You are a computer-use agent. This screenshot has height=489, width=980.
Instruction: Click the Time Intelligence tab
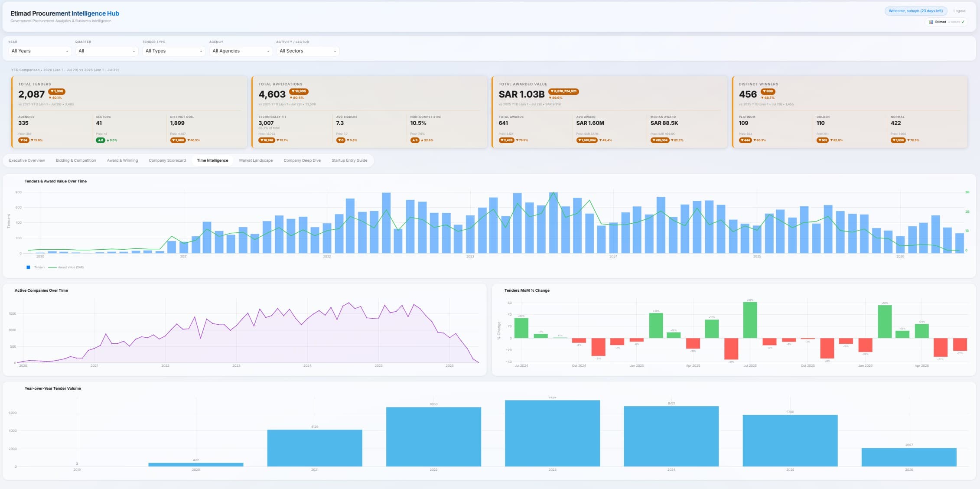click(212, 160)
